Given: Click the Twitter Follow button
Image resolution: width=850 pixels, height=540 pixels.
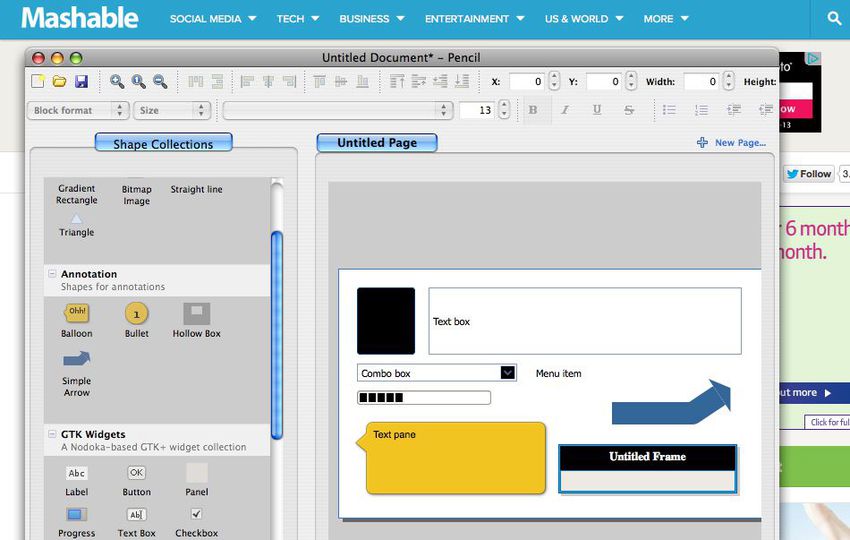Looking at the screenshot, I should [x=808, y=174].
